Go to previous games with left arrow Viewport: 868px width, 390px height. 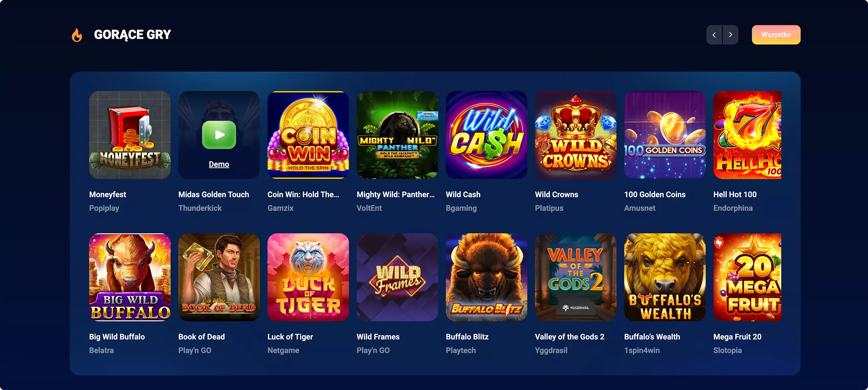point(714,35)
